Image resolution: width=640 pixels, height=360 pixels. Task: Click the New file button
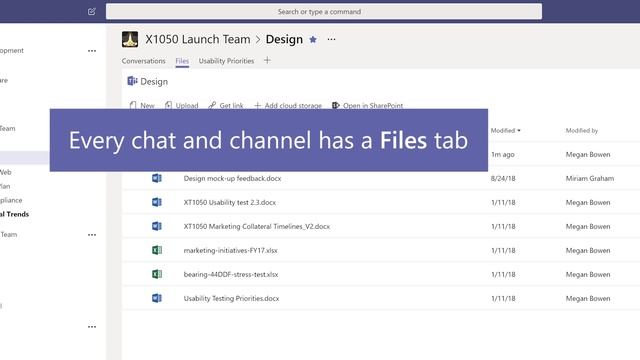click(x=142, y=105)
